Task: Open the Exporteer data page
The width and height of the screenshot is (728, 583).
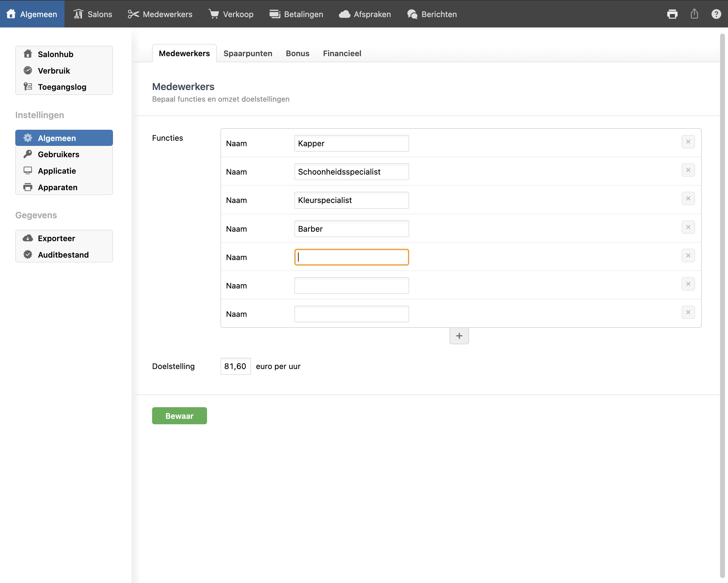Action: pos(56,238)
